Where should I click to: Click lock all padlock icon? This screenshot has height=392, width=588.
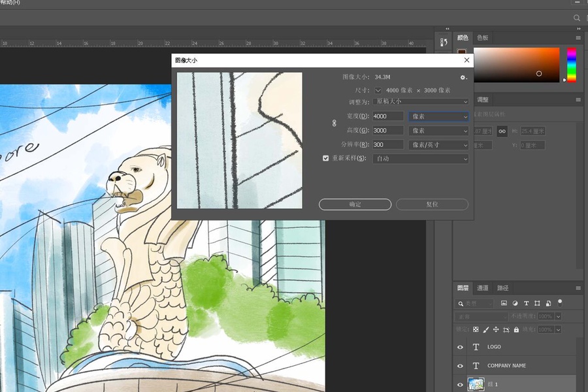point(516,329)
